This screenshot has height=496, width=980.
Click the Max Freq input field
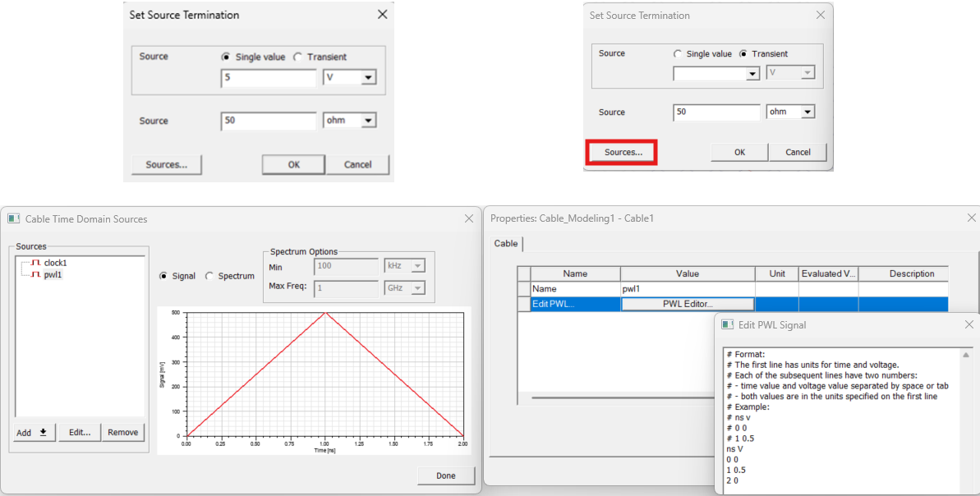(346, 287)
